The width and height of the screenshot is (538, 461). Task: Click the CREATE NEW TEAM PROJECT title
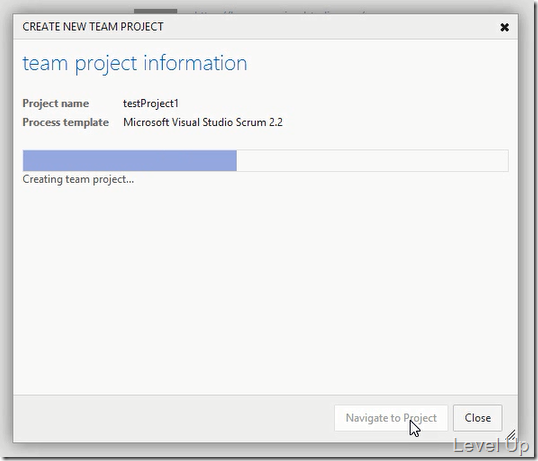(x=93, y=27)
